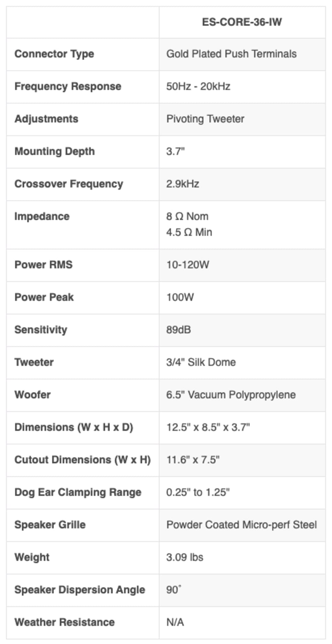Select the 6.5" Vacuum Polypropylene woofer value
Image resolution: width=332 pixels, height=644 pixels.
[231, 395]
